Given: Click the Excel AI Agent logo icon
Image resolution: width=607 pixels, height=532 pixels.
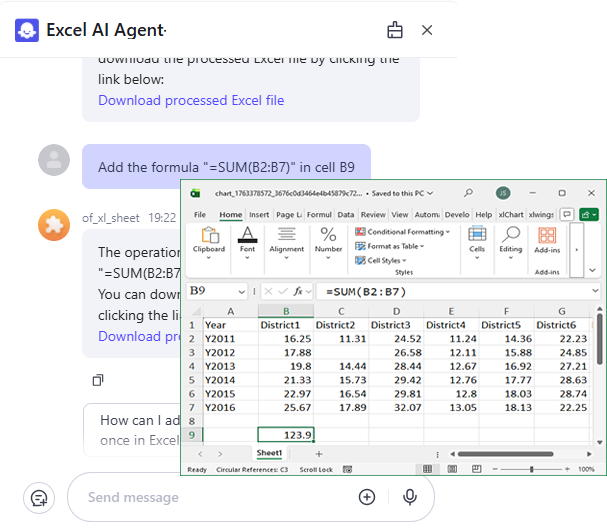Looking at the screenshot, I should pyautogui.click(x=27, y=30).
